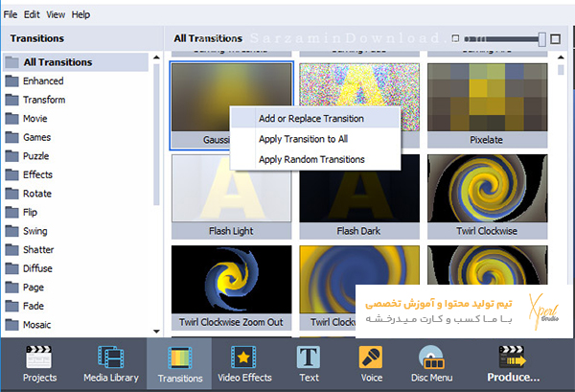Open the Projects section icon
This screenshot has height=392, width=575.
[39, 358]
